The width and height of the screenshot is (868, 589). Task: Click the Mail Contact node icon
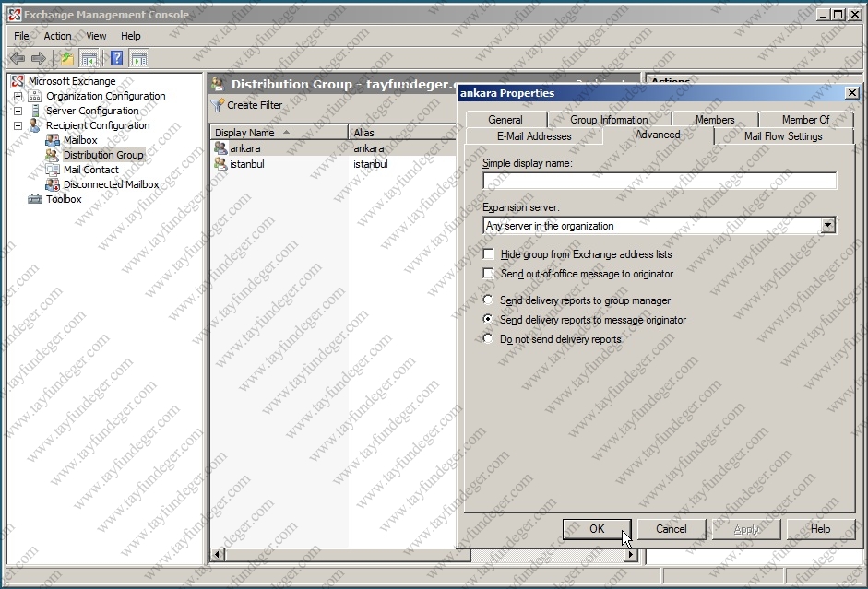coord(53,170)
